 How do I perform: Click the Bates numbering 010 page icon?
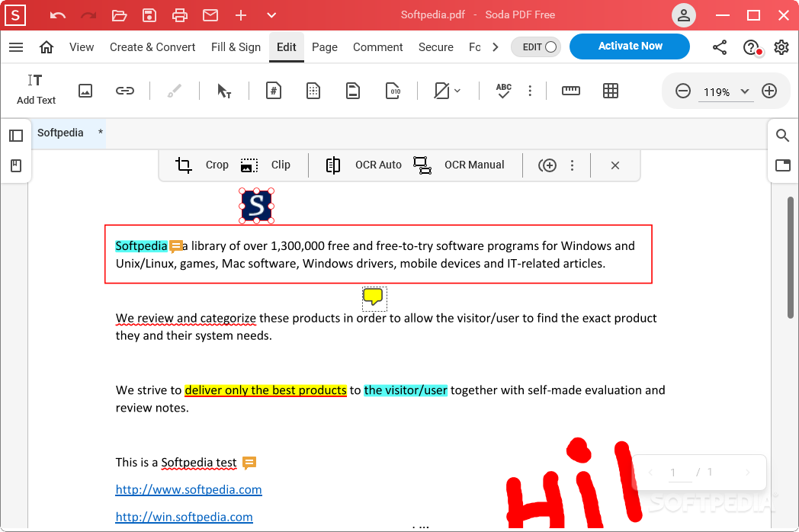(393, 91)
